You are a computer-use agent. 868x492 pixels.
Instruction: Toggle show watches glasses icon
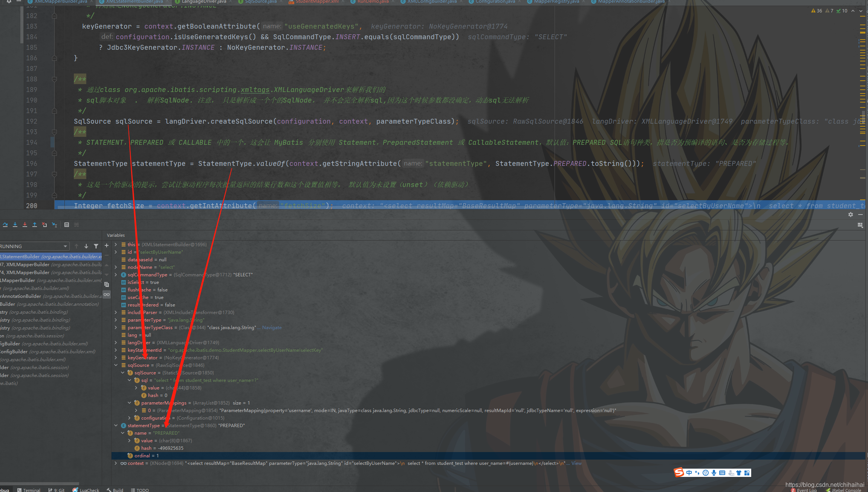tap(107, 294)
